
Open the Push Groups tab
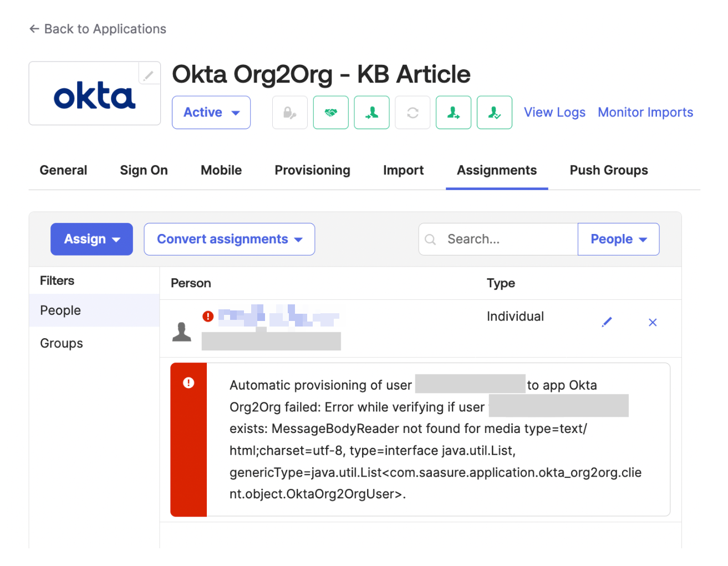pos(609,170)
